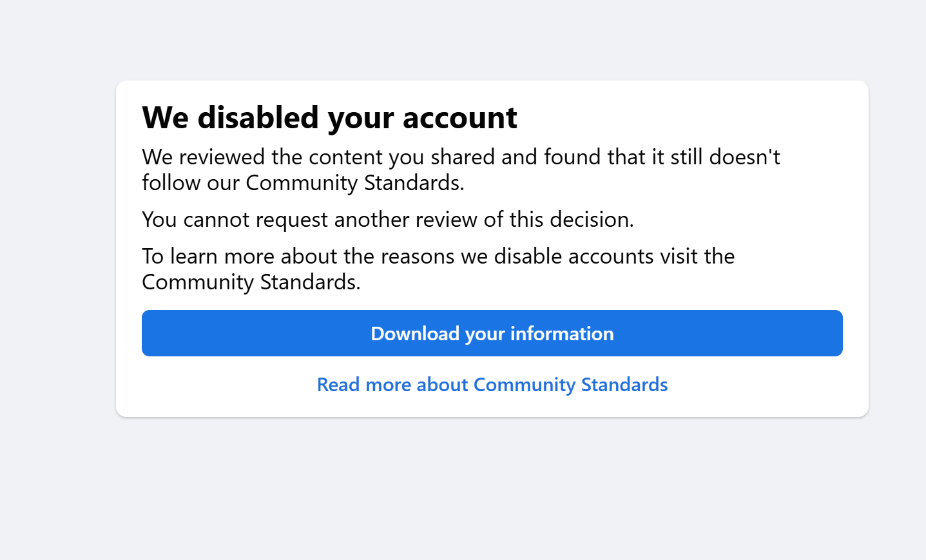Click the "We disabled your account" heading
This screenshot has height=560, width=926.
pyautogui.click(x=329, y=118)
